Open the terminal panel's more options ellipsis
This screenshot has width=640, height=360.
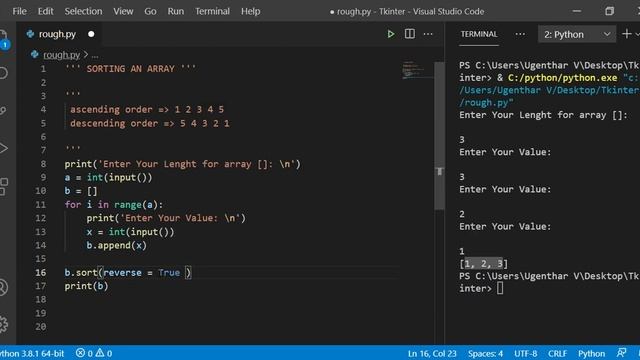[520, 34]
